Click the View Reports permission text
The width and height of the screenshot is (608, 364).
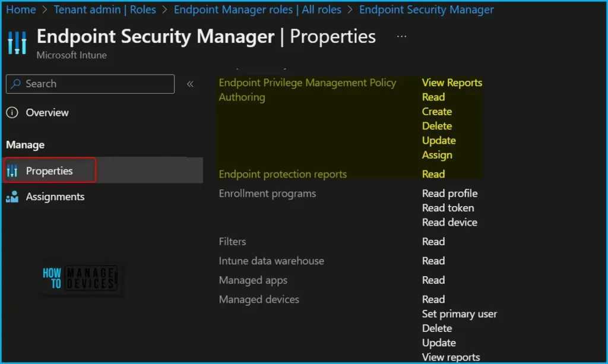(452, 83)
